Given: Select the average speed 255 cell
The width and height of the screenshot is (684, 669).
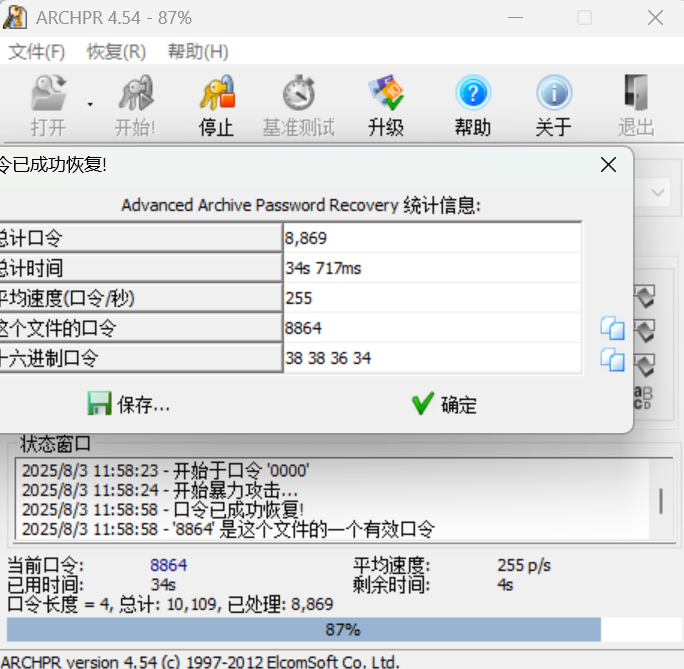Looking at the screenshot, I should (x=432, y=298).
